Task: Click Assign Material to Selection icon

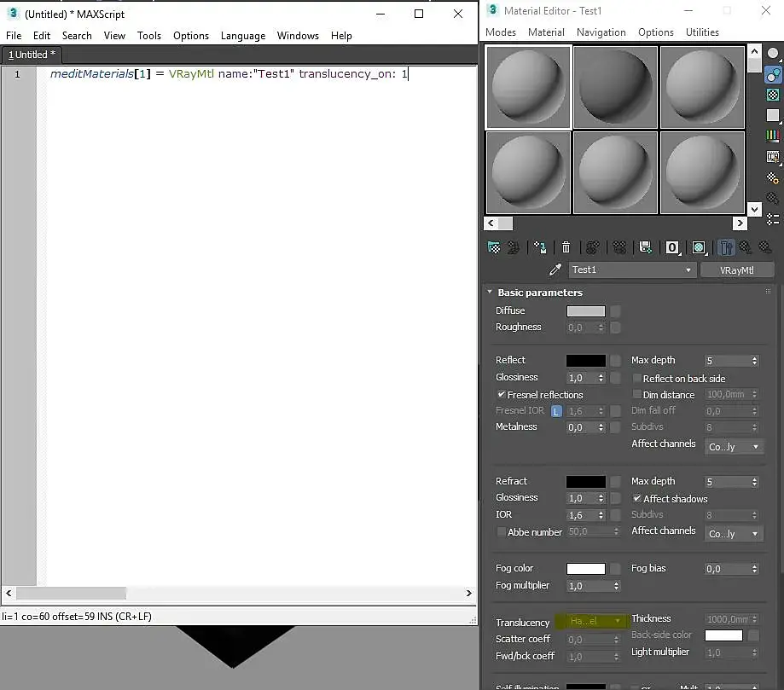Action: [x=540, y=247]
